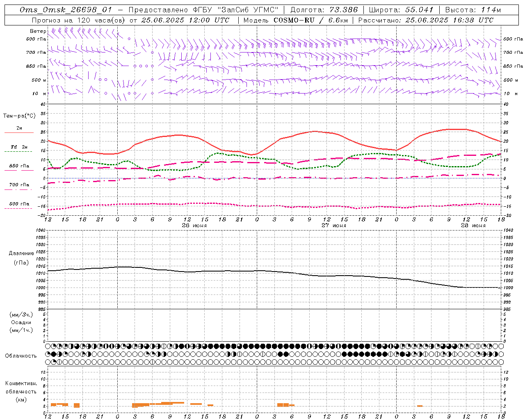Click the 700 гПа temperature legend label
The height and width of the screenshot is (420, 525).
(19, 185)
